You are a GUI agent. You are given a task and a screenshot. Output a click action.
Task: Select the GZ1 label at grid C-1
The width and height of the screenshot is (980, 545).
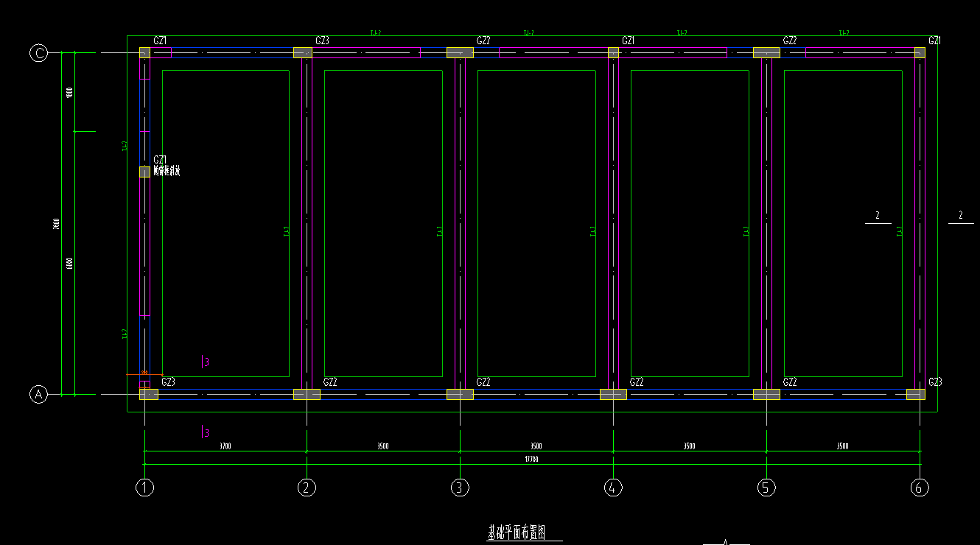[x=160, y=41]
